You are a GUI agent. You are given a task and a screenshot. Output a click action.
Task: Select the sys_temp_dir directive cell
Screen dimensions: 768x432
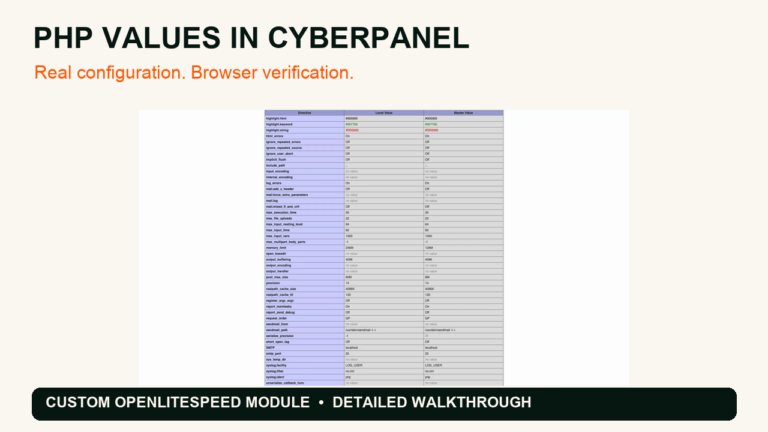[x=305, y=360]
